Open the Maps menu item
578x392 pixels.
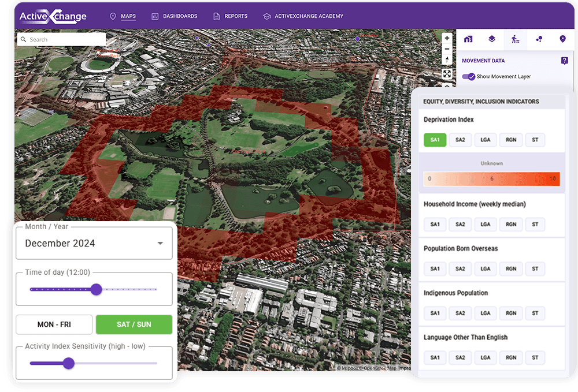[x=123, y=16]
